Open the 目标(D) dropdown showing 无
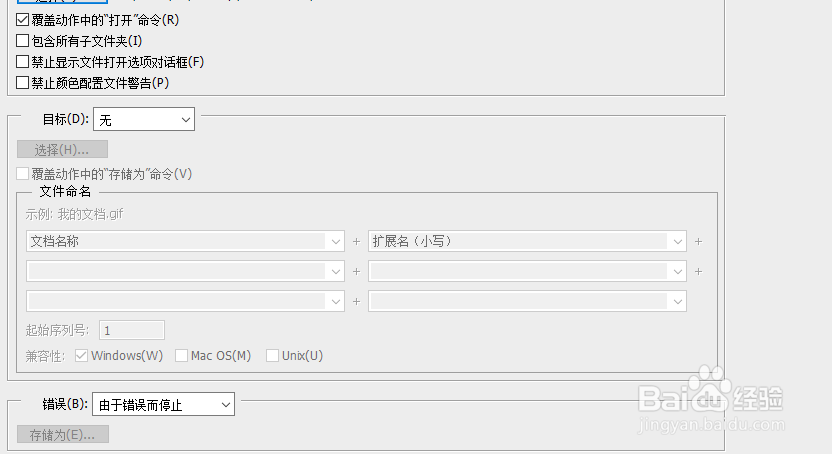The height and width of the screenshot is (454, 832). pos(143,120)
